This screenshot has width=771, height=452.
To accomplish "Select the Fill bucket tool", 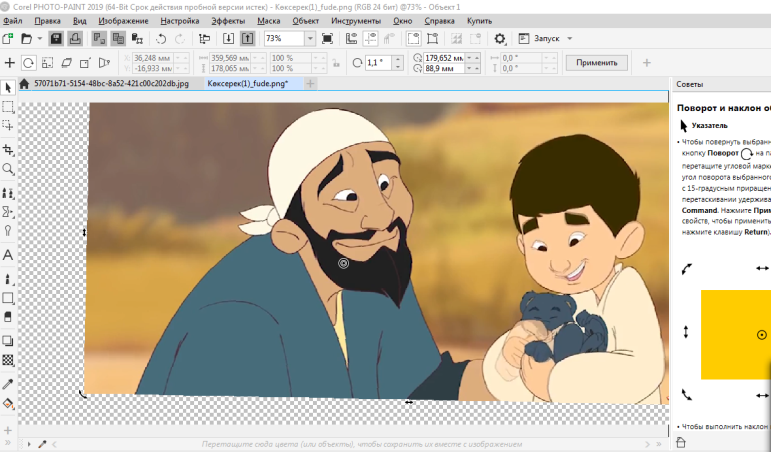I will click(x=8, y=404).
